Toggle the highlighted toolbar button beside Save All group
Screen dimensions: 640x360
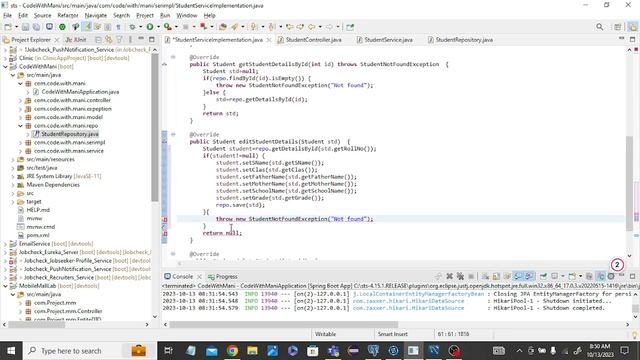click(x=87, y=27)
